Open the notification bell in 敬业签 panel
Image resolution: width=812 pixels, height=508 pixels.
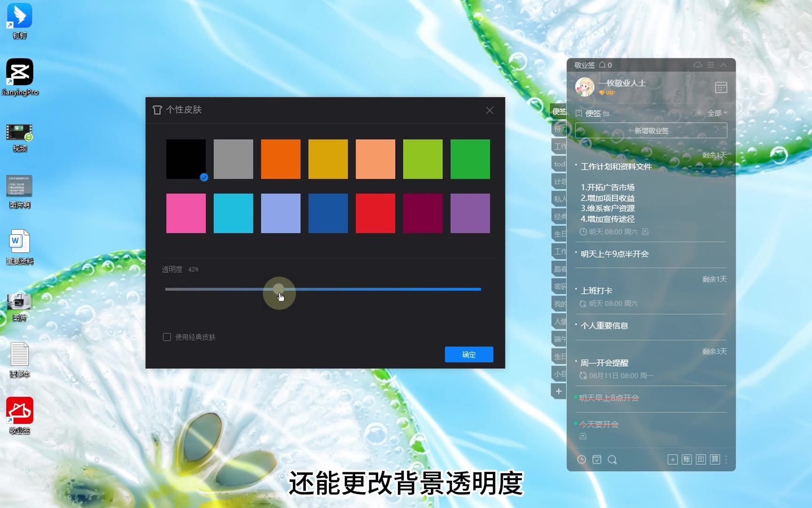[602, 65]
